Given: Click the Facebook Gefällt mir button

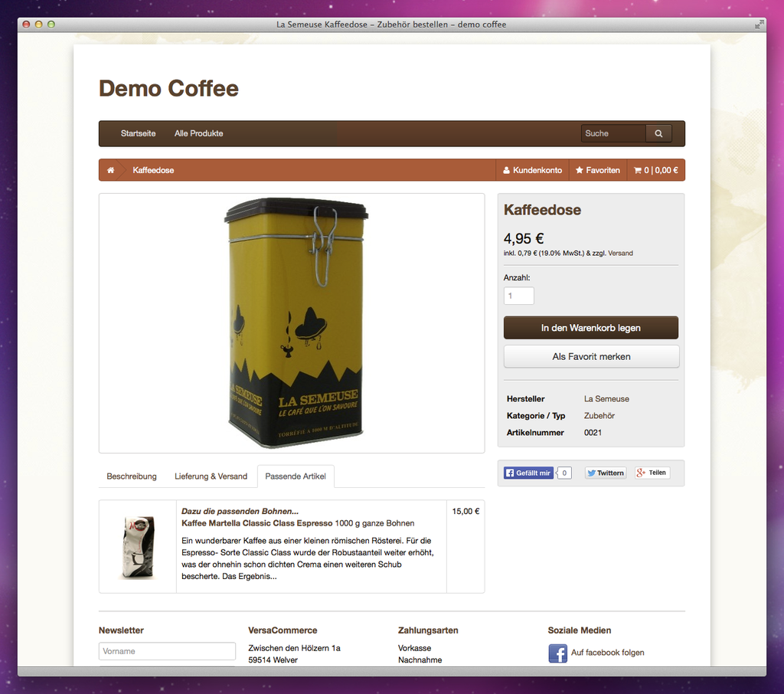Looking at the screenshot, I should [528, 473].
